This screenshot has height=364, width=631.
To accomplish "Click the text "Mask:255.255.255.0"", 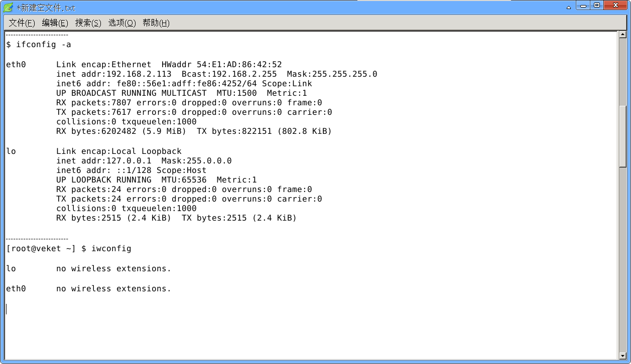I will tap(332, 74).
